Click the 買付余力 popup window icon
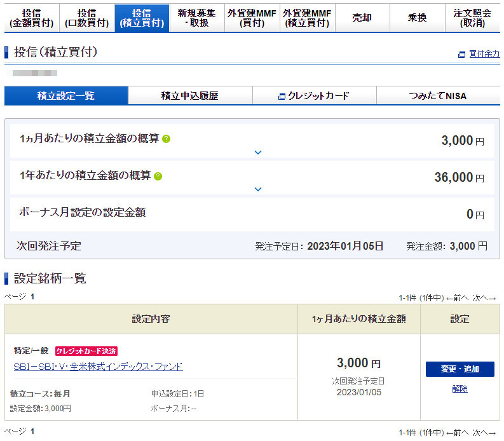Screen dimensions: 504x441 point(461,55)
